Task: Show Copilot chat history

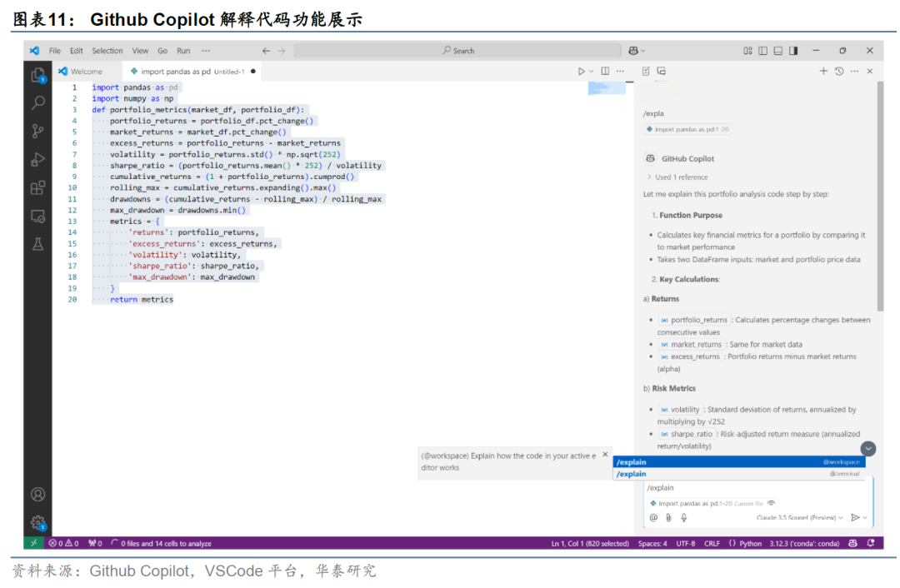Action: click(838, 72)
